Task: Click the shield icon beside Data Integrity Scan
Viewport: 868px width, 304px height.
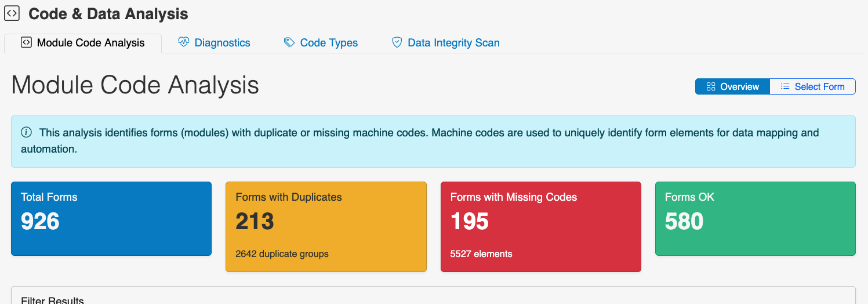Action: pyautogui.click(x=397, y=42)
